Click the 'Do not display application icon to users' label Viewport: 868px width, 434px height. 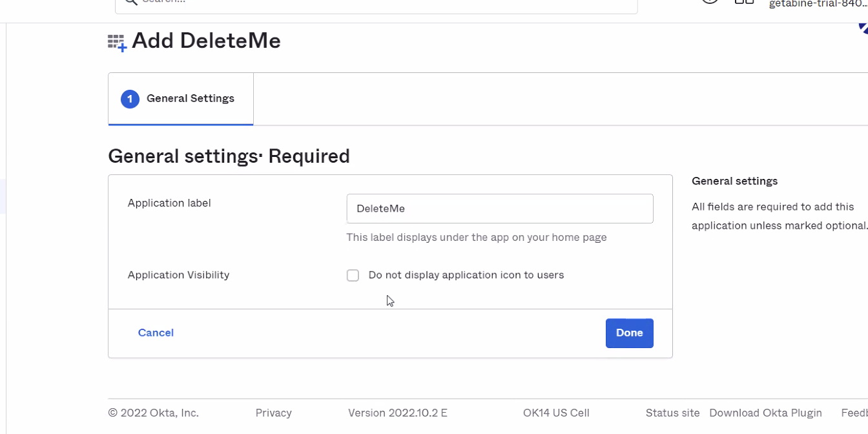coord(466,275)
